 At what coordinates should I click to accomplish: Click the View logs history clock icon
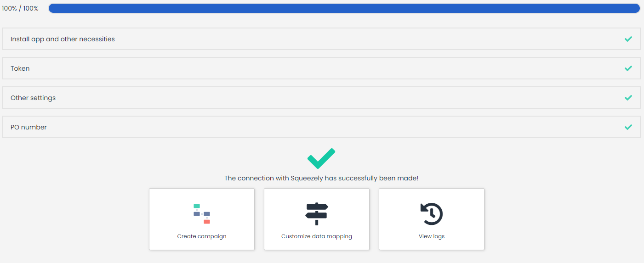[432, 214]
